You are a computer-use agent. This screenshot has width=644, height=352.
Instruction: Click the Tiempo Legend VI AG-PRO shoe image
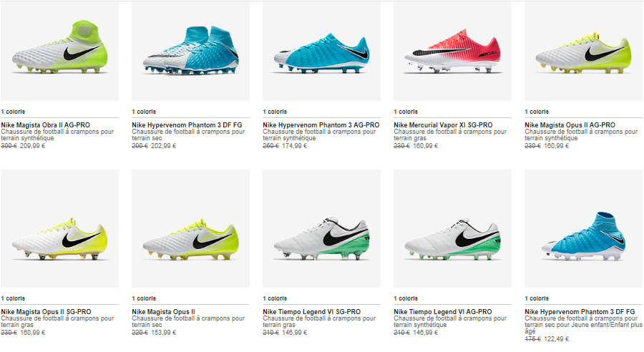[453, 228]
